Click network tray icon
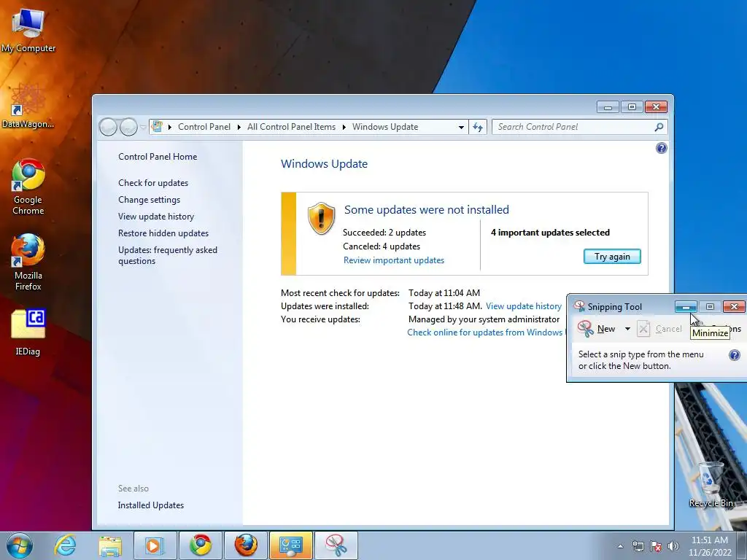This screenshot has height=560, width=747. click(638, 546)
